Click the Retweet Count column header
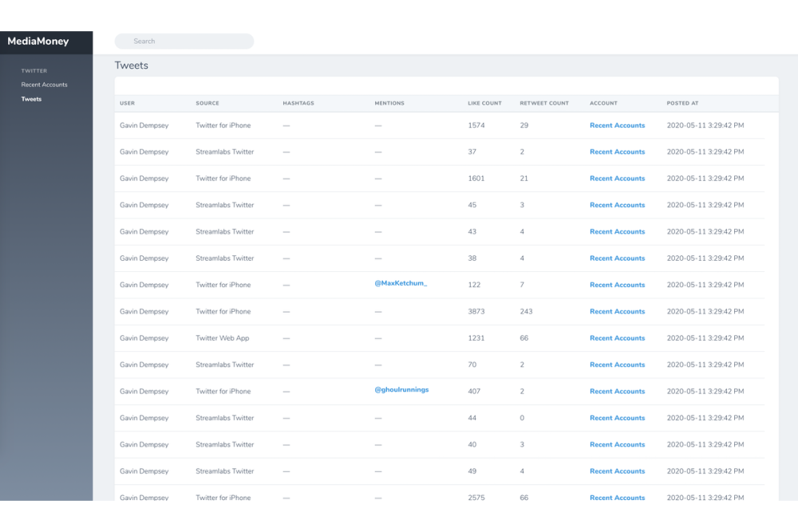Viewport: 798px width, 532px height. pyautogui.click(x=544, y=103)
